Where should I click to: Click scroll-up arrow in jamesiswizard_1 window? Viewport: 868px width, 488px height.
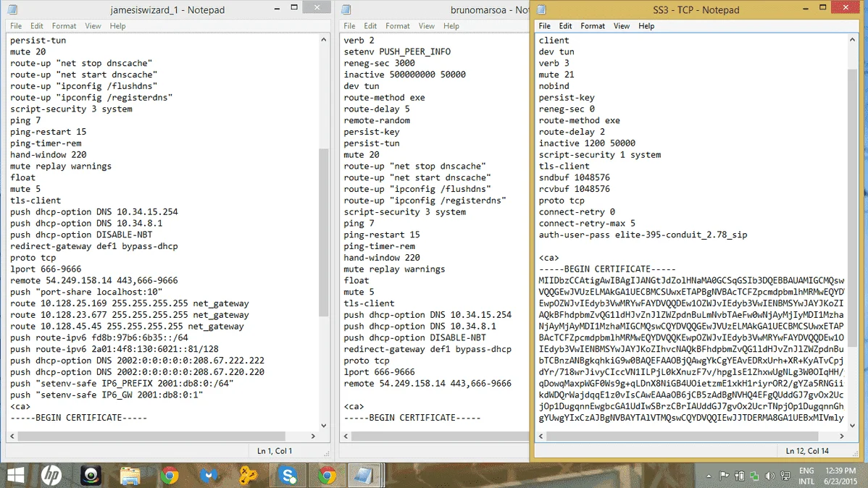(324, 39)
